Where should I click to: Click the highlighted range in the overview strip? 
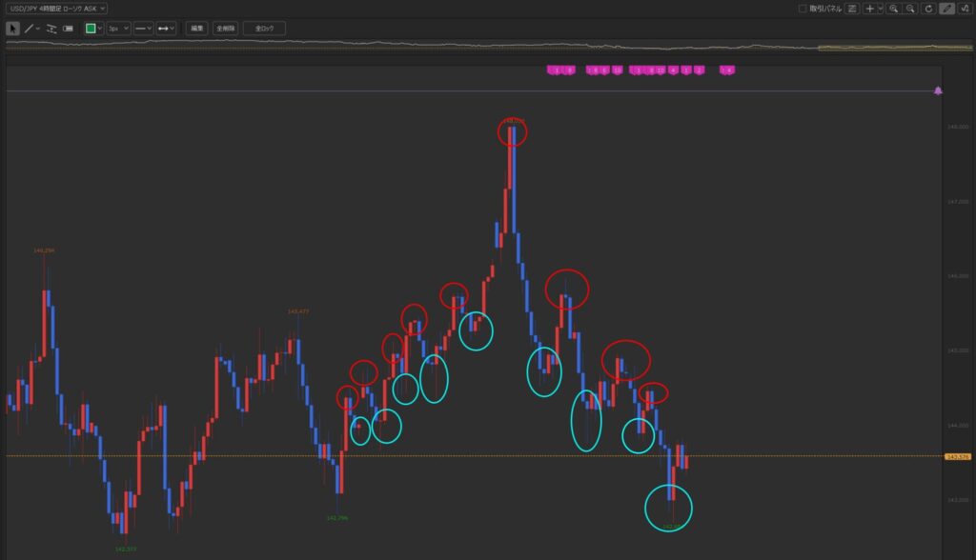(x=895, y=48)
